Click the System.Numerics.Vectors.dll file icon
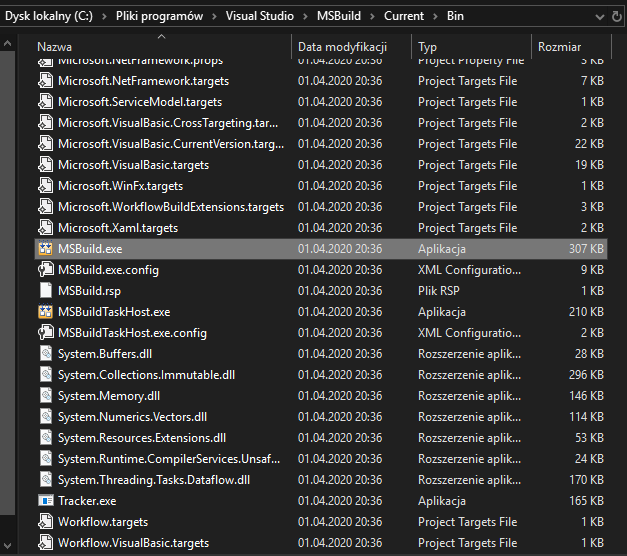The height and width of the screenshot is (556, 627). [x=46, y=416]
